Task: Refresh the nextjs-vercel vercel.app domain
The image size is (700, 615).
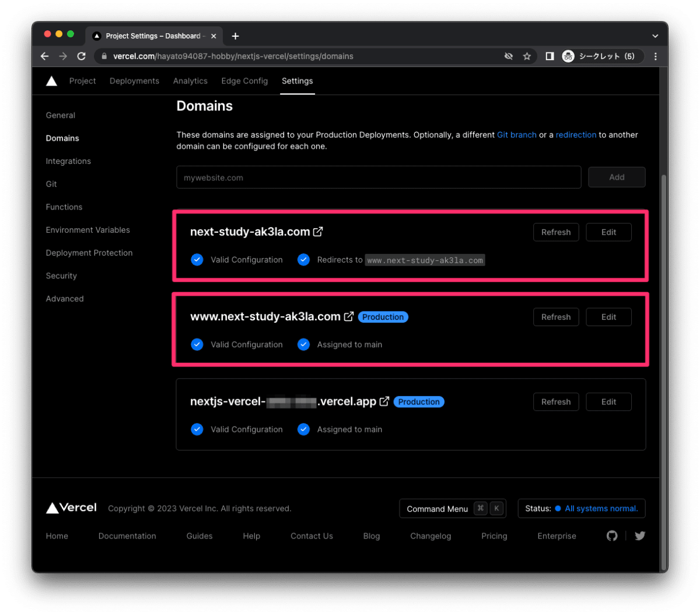Action: click(556, 402)
